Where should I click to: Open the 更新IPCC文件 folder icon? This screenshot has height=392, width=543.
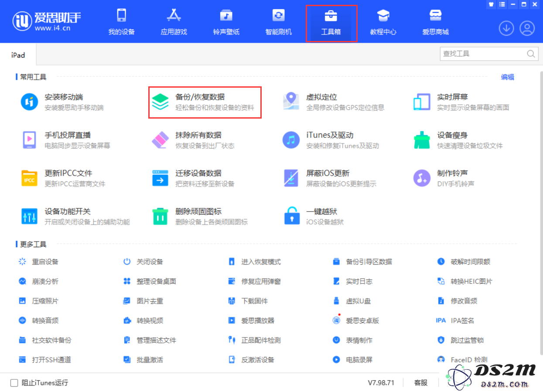click(x=29, y=178)
